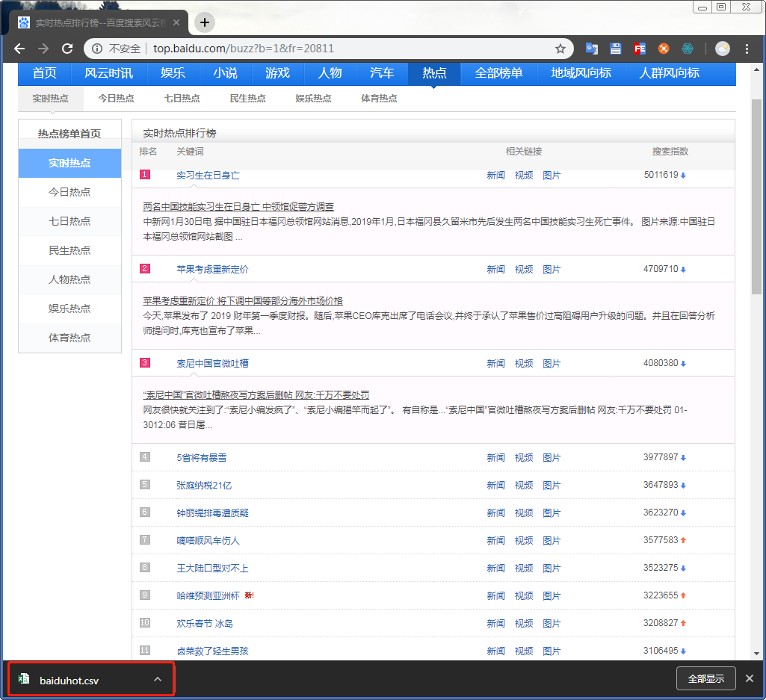
Task: Click the site info 不安全 icon
Action: click(x=97, y=49)
